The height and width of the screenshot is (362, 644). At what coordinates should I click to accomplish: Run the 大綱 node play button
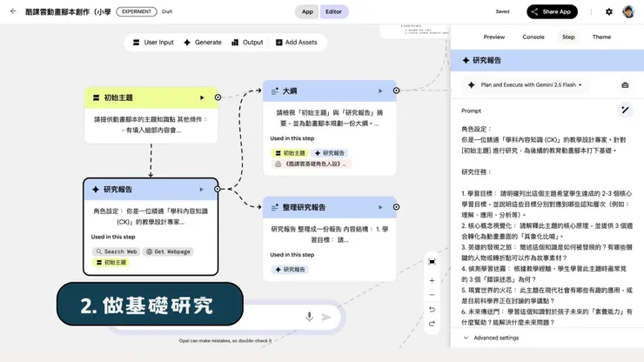click(380, 90)
